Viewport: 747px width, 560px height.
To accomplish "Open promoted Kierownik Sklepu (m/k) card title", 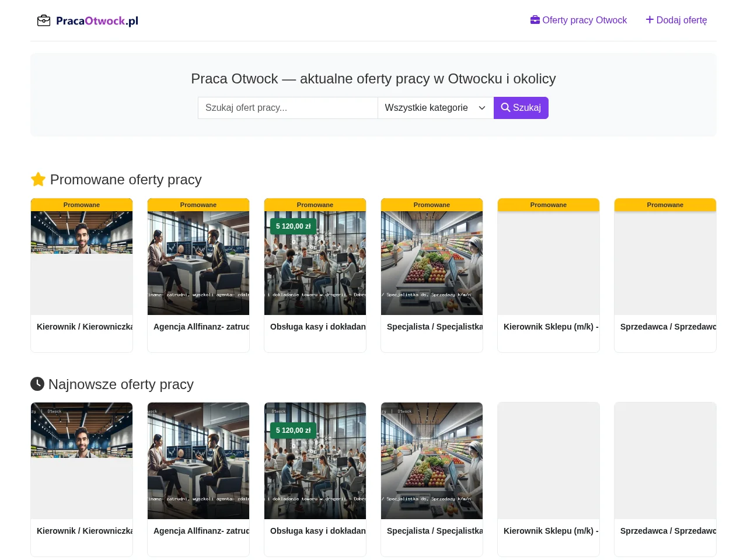I will [551, 327].
